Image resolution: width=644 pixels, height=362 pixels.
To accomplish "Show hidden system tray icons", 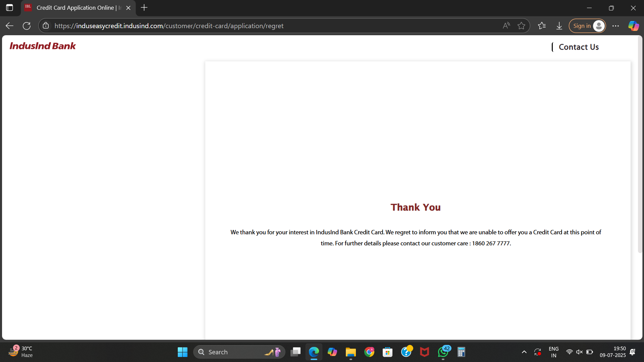I will (524, 352).
